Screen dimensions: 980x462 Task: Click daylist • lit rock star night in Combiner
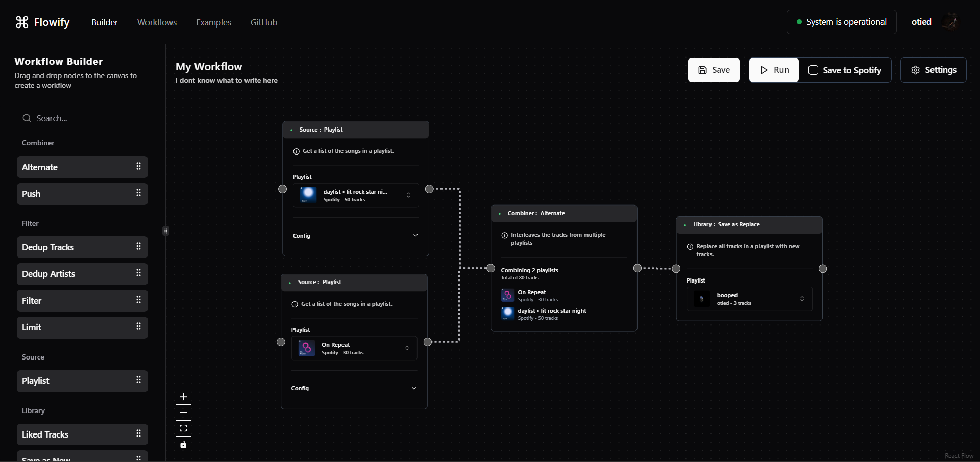pos(552,311)
